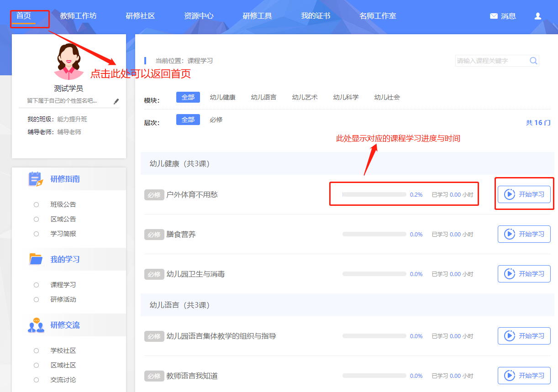Start learning 户外体育不用愁 course
The height and width of the screenshot is (392, 558).
pos(524,194)
